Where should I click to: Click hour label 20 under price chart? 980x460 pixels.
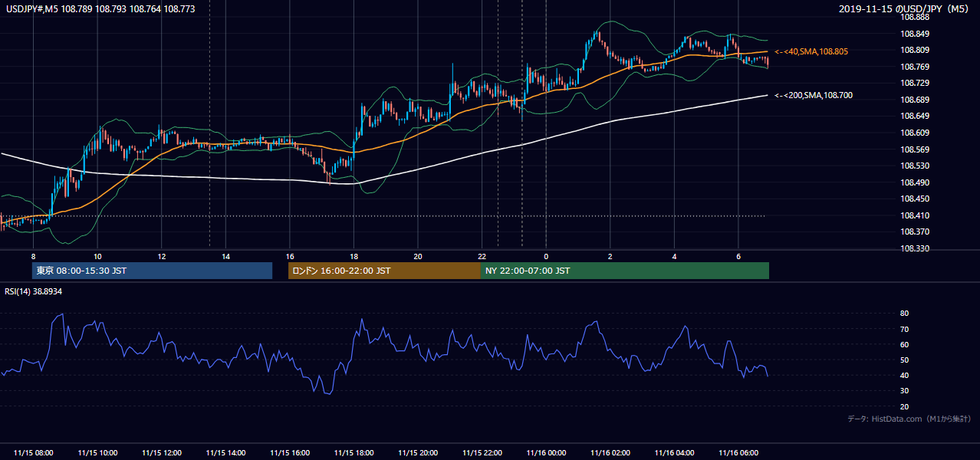tap(418, 256)
